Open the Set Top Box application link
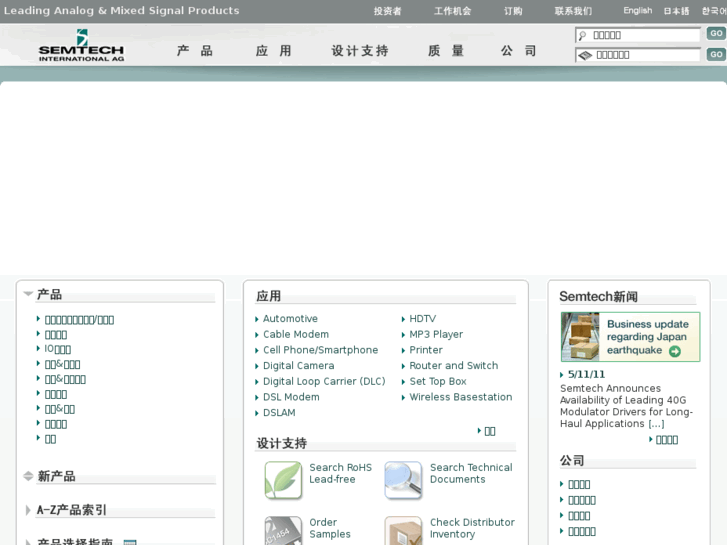This screenshot has height=545, width=727. pyautogui.click(x=438, y=381)
